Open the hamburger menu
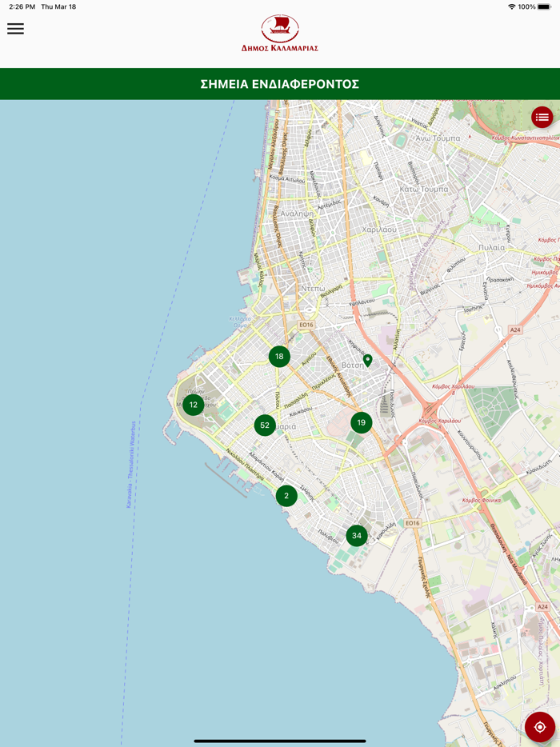The width and height of the screenshot is (560, 747). coord(15,29)
